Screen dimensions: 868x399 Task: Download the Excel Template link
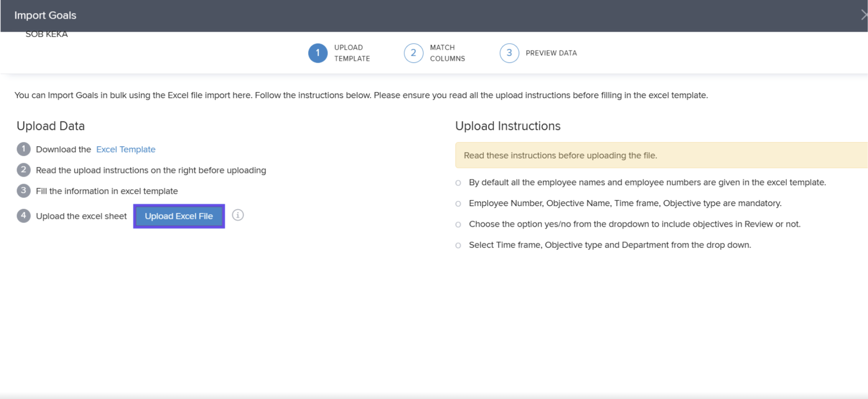coord(126,150)
